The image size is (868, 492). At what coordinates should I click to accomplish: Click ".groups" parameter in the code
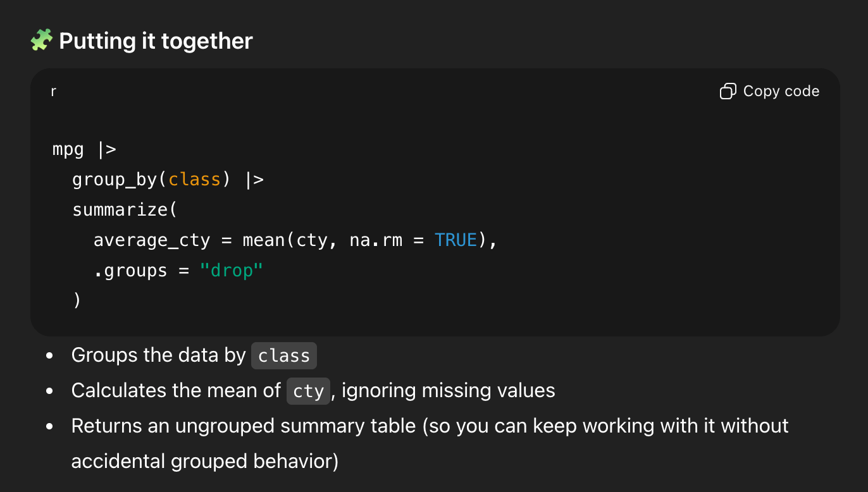[x=130, y=271]
